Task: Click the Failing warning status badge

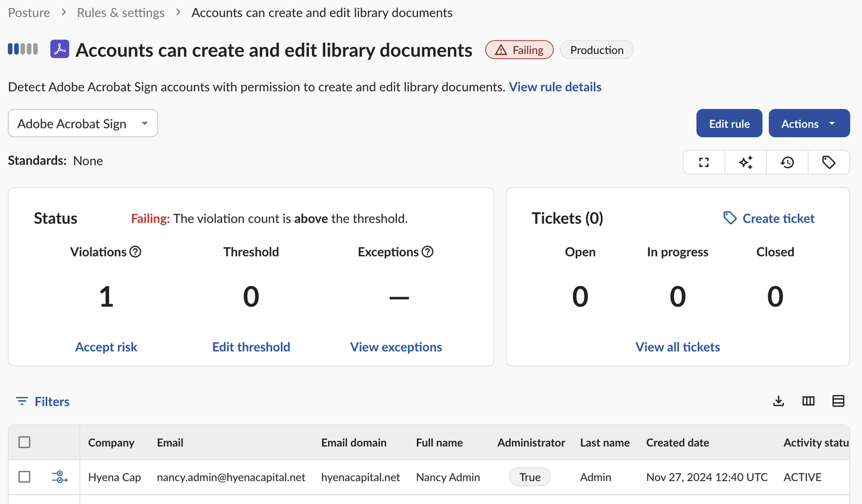Action: tap(519, 50)
